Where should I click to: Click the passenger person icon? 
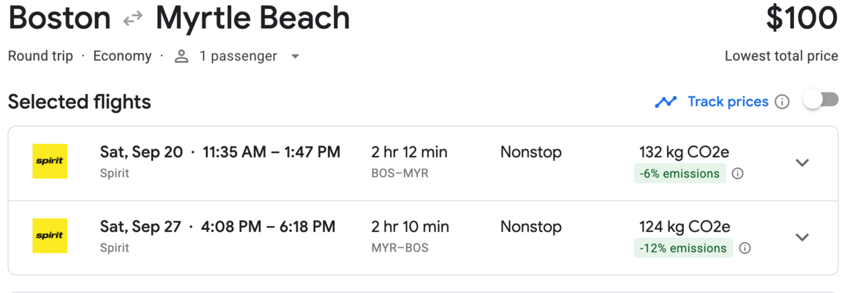181,56
